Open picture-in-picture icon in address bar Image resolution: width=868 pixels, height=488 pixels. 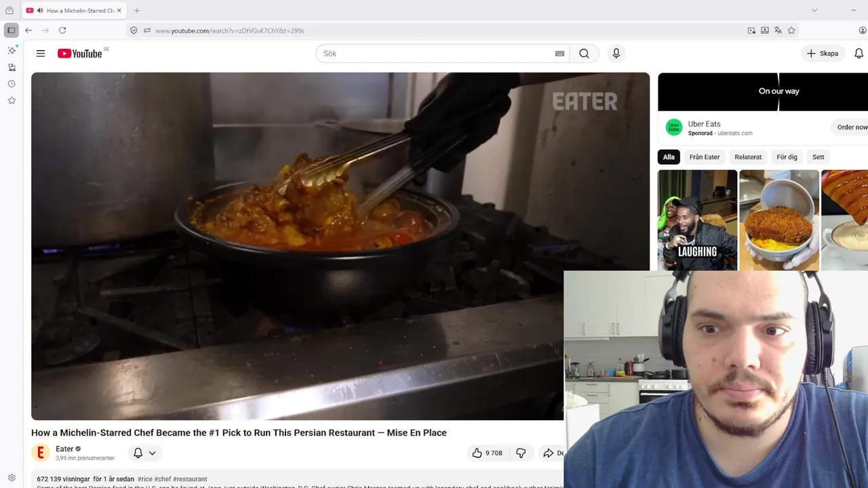click(751, 30)
